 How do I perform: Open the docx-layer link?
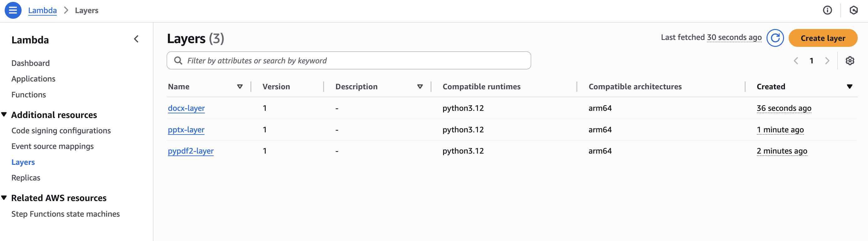(186, 108)
